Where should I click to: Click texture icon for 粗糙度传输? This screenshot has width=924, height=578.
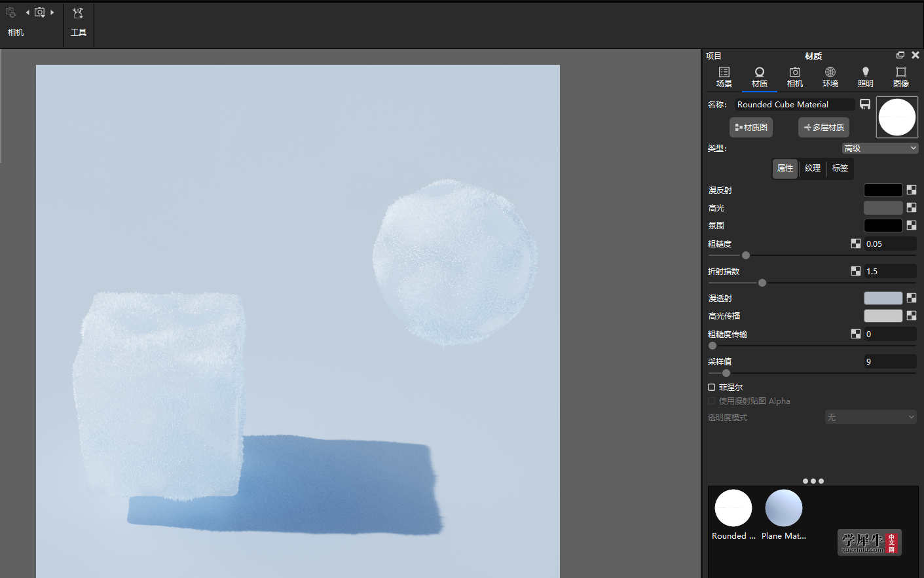click(x=856, y=334)
